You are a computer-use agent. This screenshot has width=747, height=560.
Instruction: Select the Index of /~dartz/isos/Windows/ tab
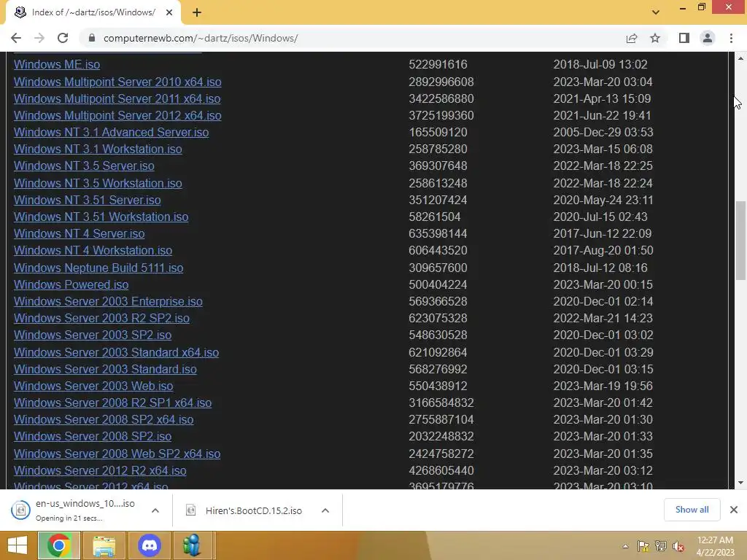(93, 12)
